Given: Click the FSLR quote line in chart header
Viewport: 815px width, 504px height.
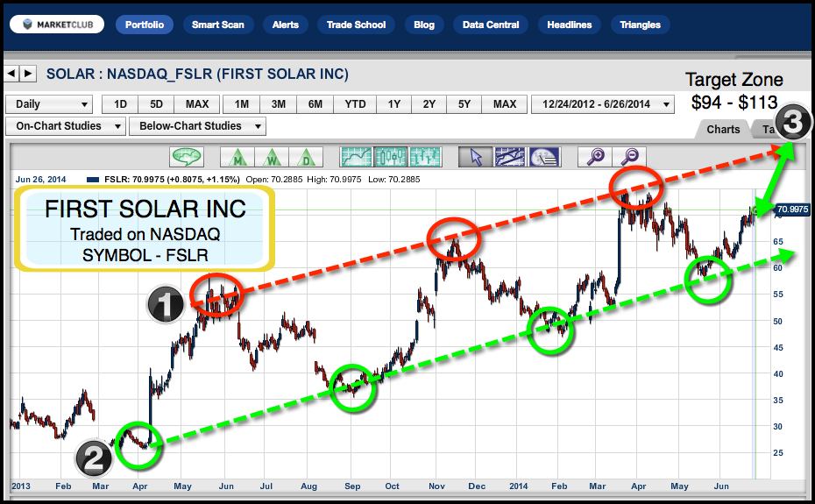Looking at the screenshot, I should [x=253, y=180].
